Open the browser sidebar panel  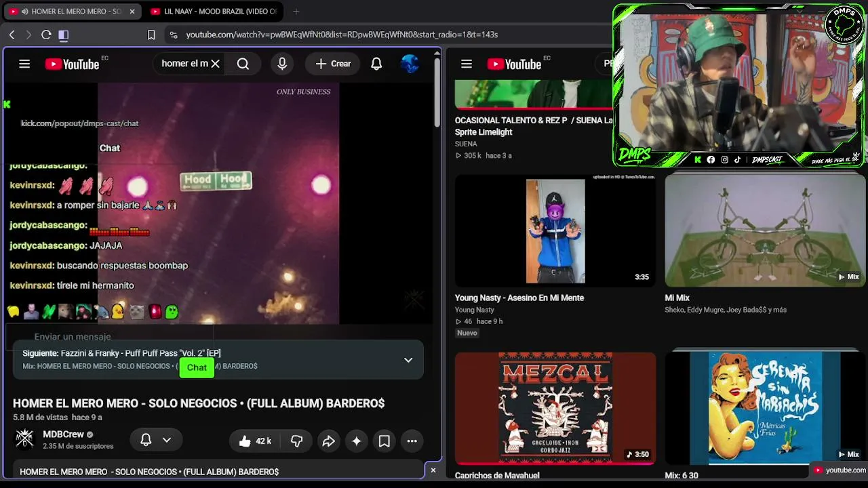click(x=64, y=35)
